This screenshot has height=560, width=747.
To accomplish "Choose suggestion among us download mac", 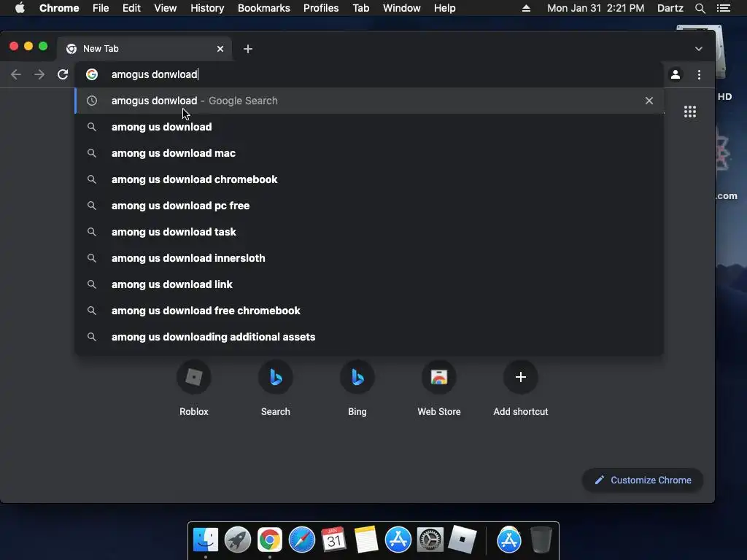I will point(369,153).
